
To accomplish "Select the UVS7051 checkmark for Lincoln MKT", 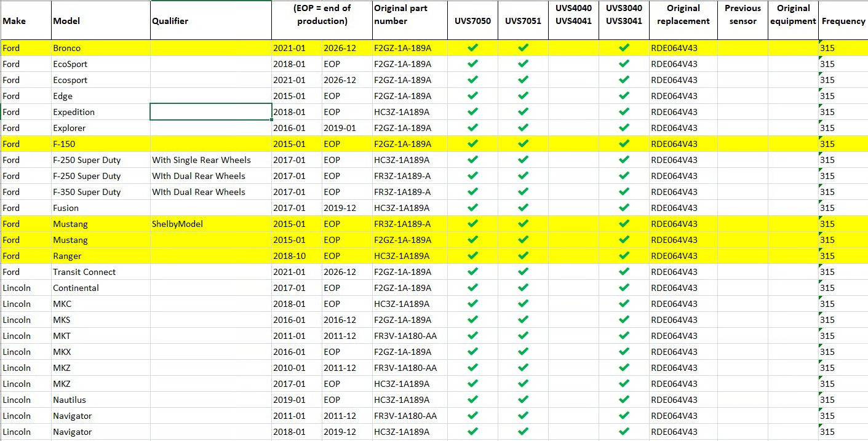I will click(x=523, y=336).
